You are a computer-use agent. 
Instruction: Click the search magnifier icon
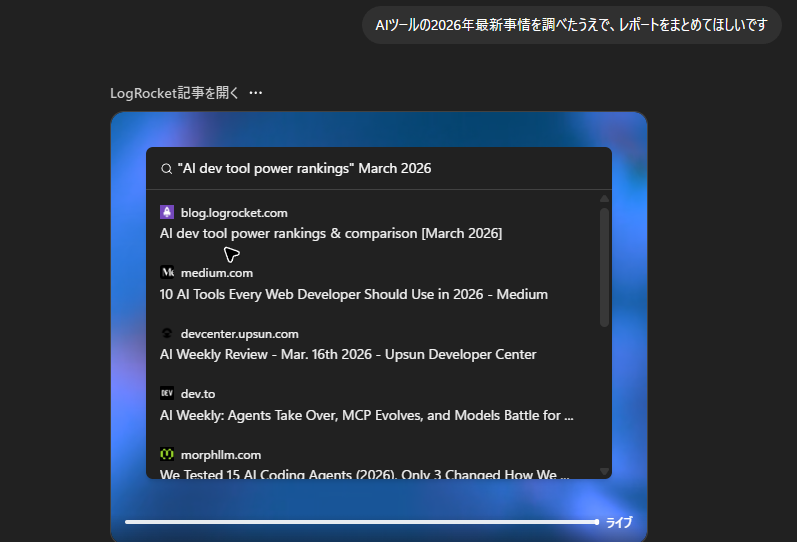[x=166, y=169]
